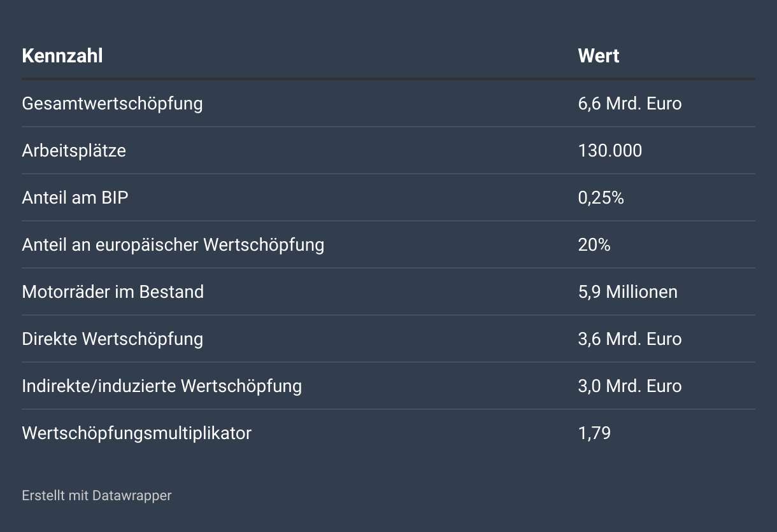777x532 pixels.
Task: Click the 3,0 Mrd. Euro value
Action: pos(629,386)
